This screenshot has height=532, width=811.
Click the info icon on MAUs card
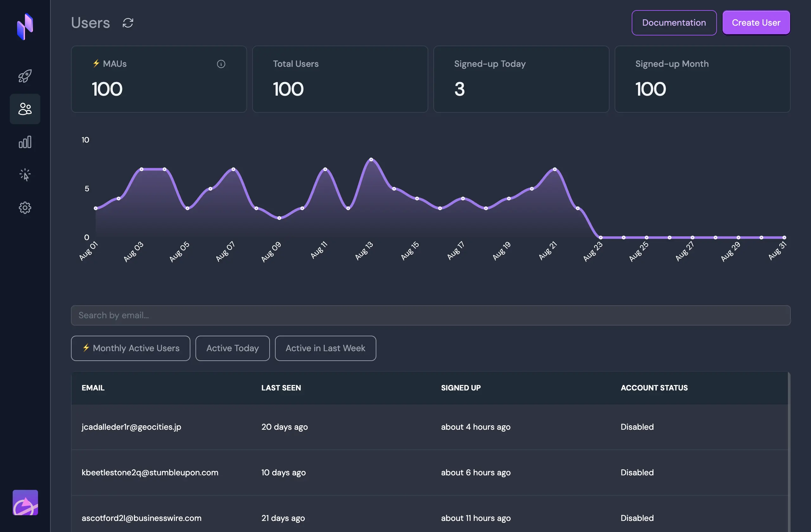pyautogui.click(x=221, y=64)
